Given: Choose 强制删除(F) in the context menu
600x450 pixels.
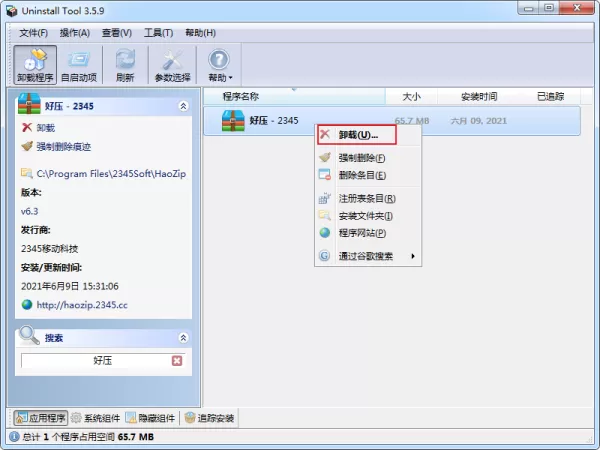Looking at the screenshot, I should pyautogui.click(x=368, y=158).
